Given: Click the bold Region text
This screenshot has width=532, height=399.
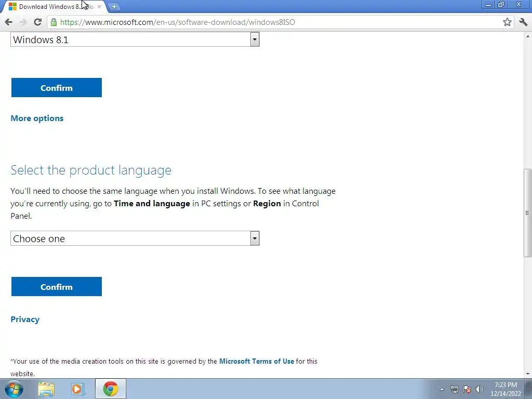Looking at the screenshot, I should 267,204.
